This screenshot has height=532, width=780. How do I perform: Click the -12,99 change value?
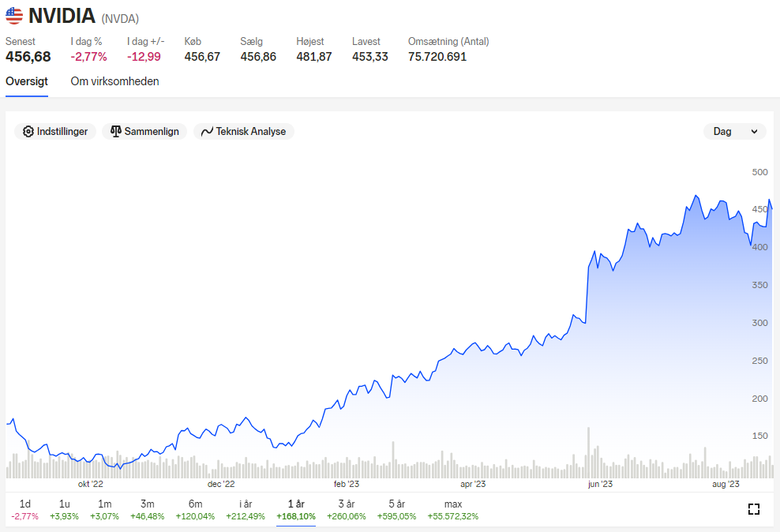tap(144, 57)
